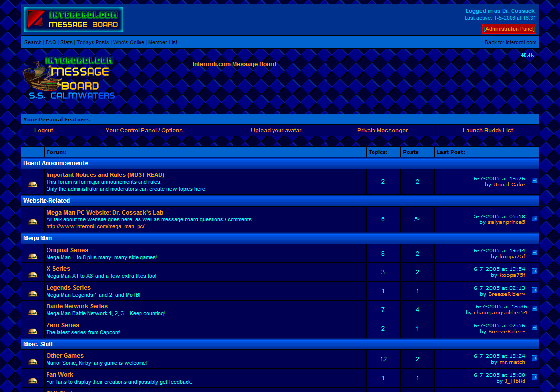
Task: Launch Buddy List from personal features
Action: (x=487, y=131)
